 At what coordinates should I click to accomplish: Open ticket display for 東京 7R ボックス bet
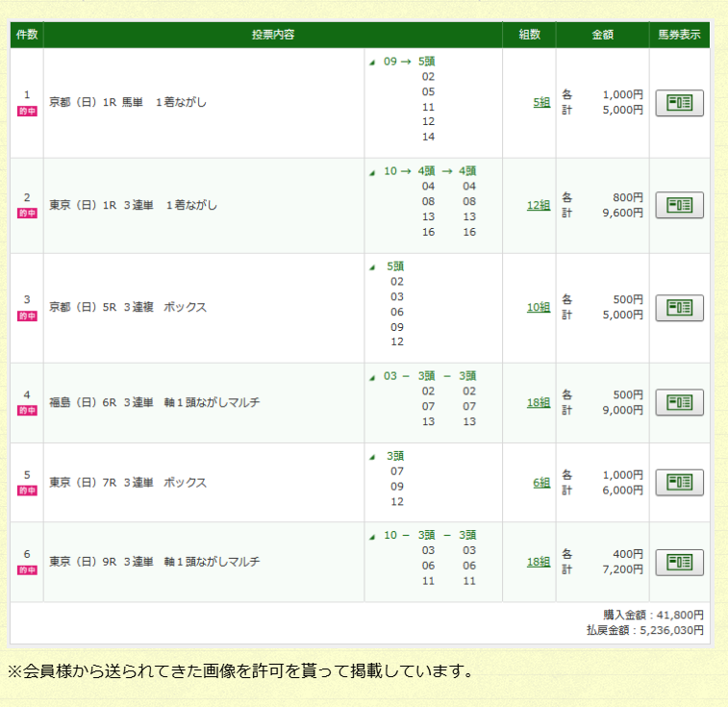coord(679,482)
